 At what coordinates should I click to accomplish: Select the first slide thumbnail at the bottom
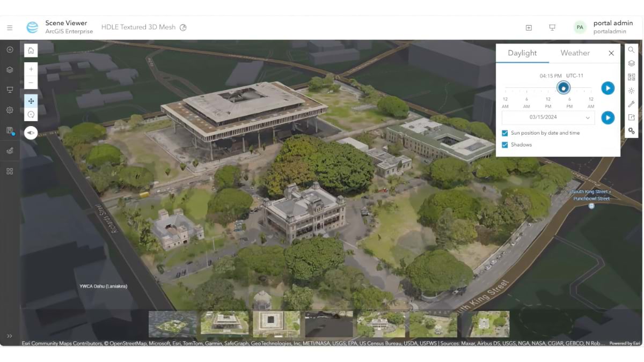coord(172,322)
